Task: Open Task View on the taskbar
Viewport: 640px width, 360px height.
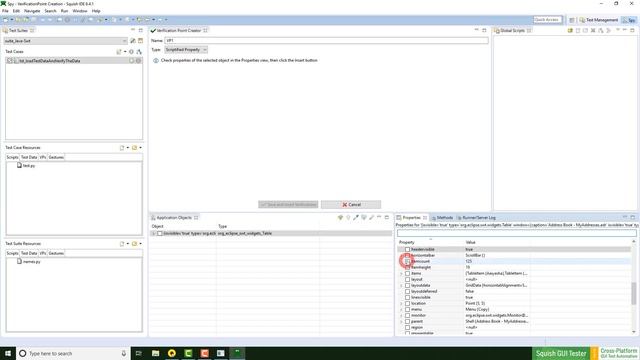Action: (x=139, y=353)
